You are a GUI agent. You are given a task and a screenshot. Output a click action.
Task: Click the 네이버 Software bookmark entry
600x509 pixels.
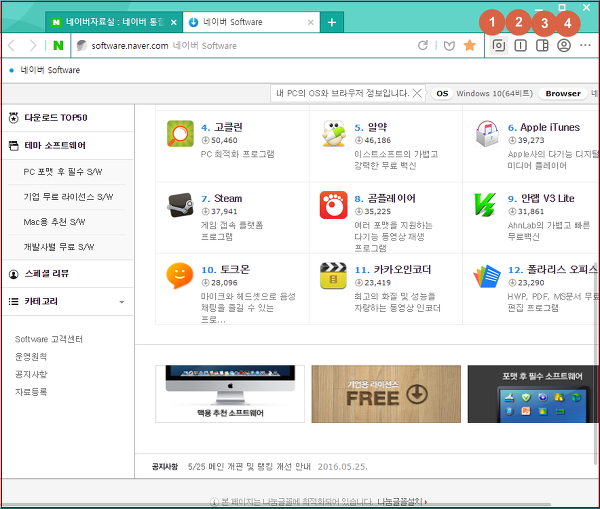(45, 70)
